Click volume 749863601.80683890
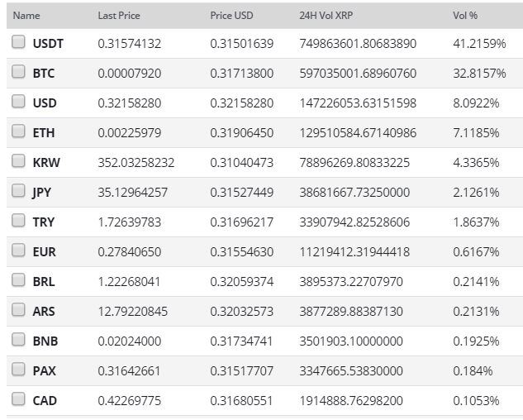Viewport: 523px width, 420px height. [x=358, y=44]
